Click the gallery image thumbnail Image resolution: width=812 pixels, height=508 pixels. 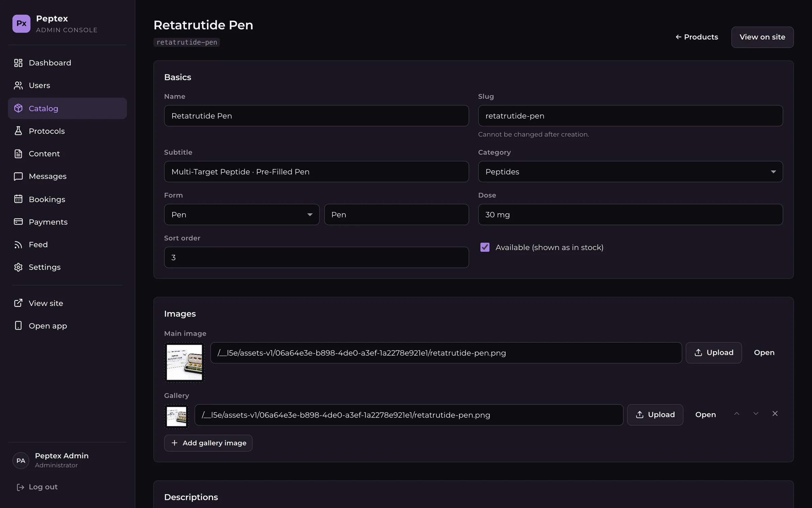(x=176, y=417)
